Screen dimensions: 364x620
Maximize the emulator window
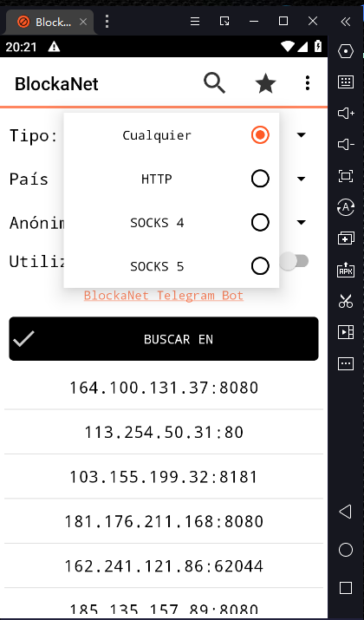[x=283, y=21]
